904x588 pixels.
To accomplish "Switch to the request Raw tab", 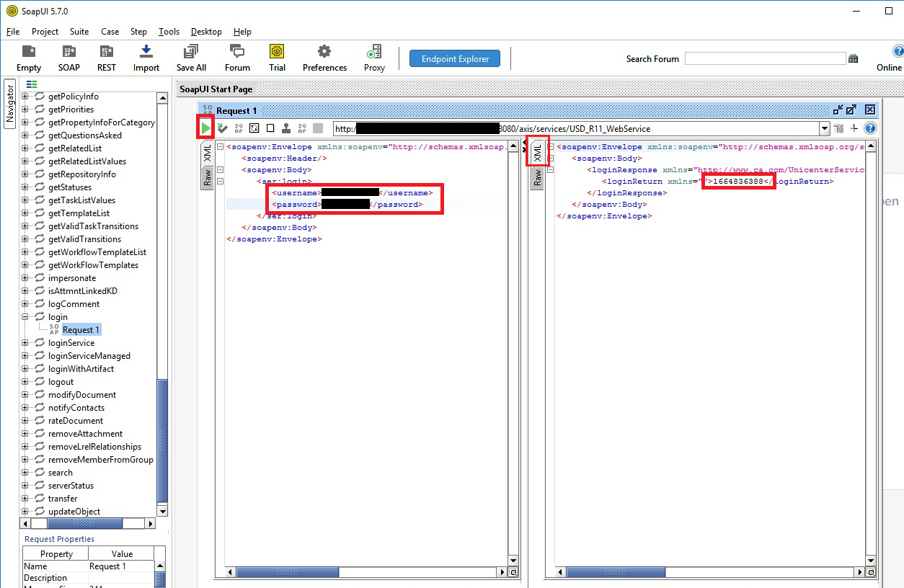I will click(207, 178).
